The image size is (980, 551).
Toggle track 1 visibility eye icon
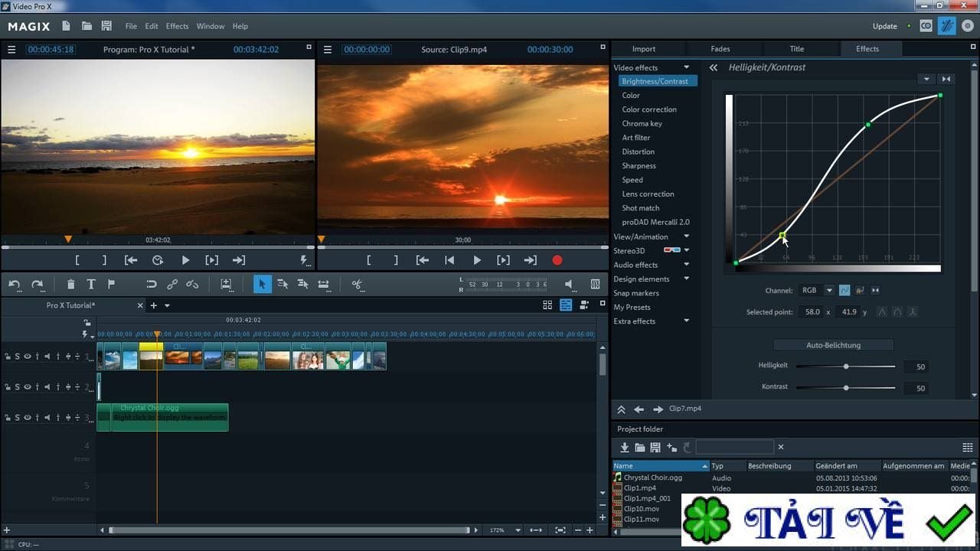(x=27, y=356)
